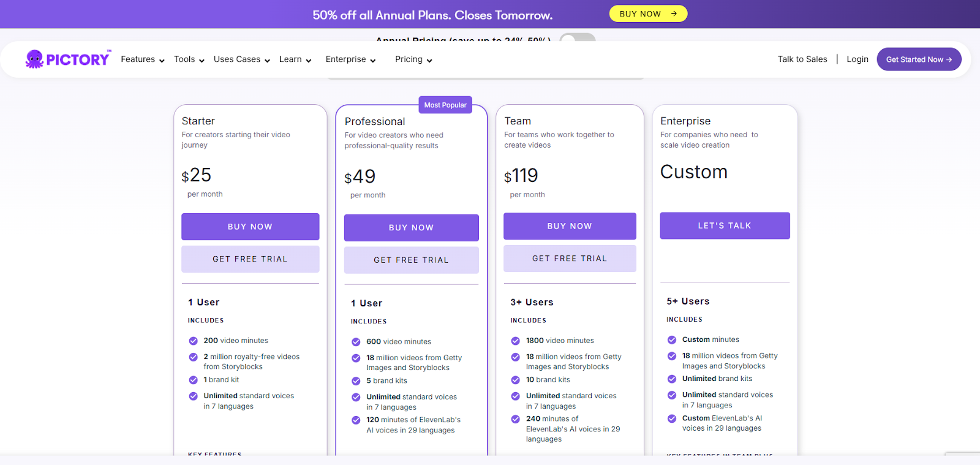Click Buy Now for the Starter plan
The image size is (980, 465).
(250, 227)
